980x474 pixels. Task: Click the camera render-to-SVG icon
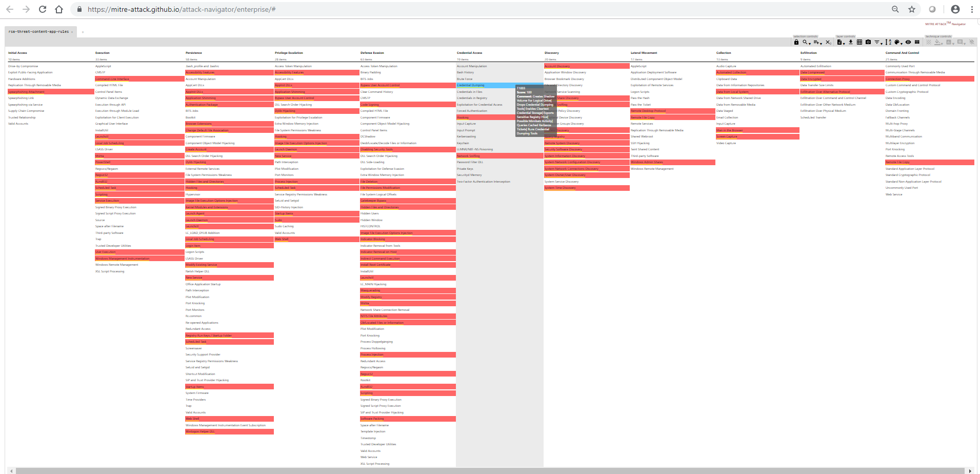[868, 42]
